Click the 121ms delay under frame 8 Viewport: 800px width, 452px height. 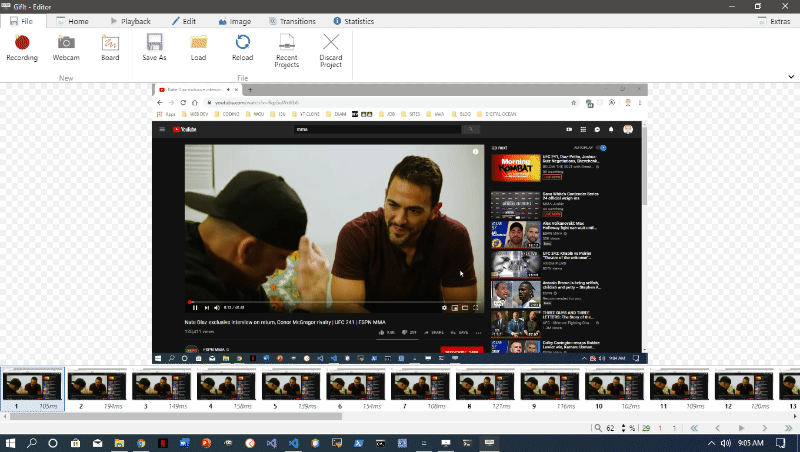point(502,406)
